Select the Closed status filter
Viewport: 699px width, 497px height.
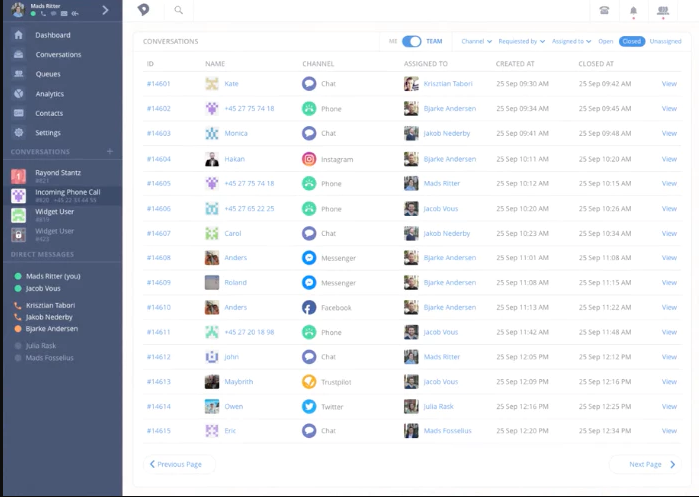631,41
